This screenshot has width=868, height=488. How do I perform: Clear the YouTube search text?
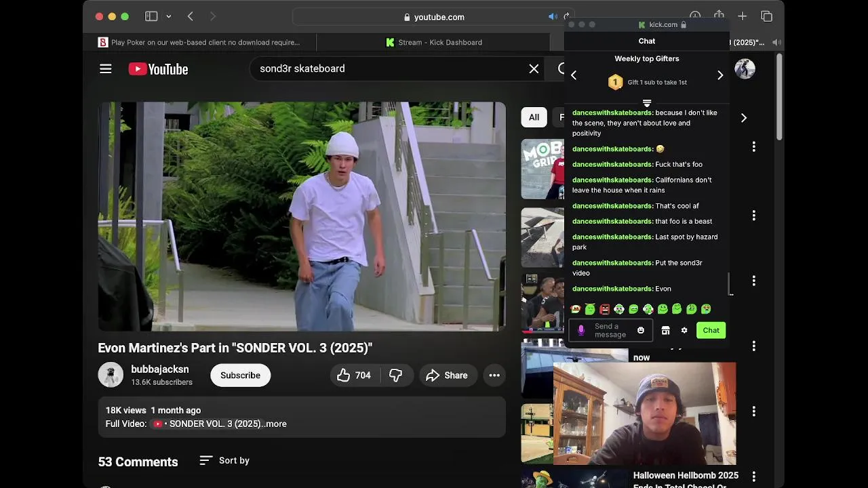coord(534,68)
